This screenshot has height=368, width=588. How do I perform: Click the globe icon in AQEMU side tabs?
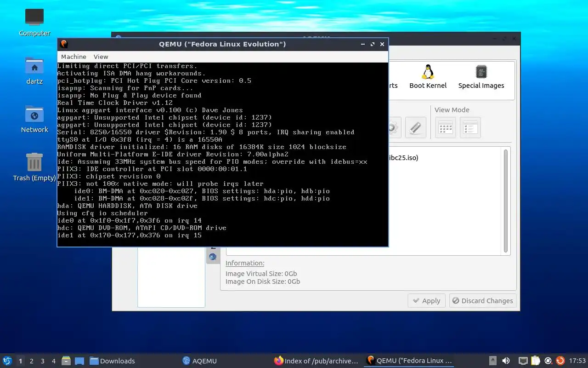(x=213, y=257)
